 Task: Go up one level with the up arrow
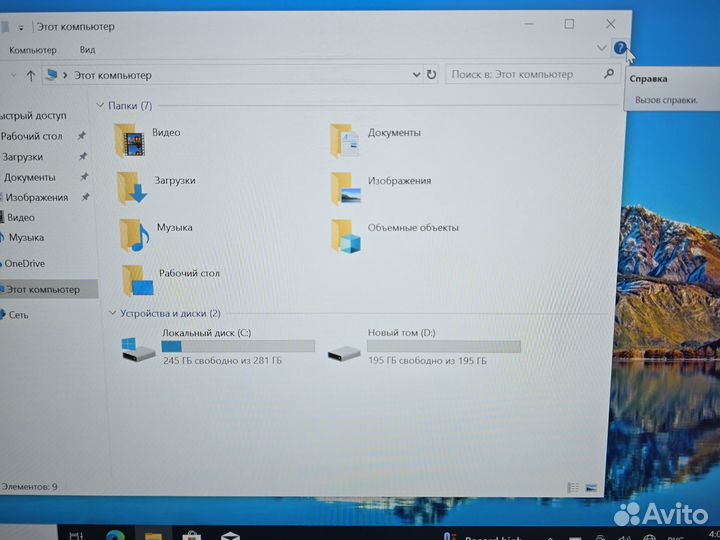click(x=30, y=75)
